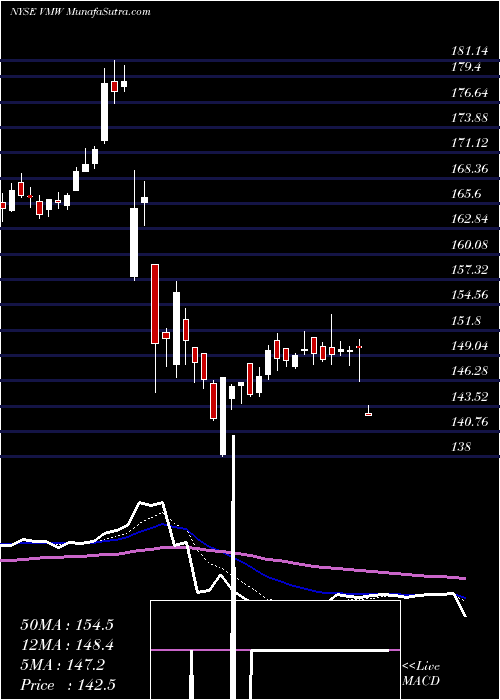This screenshot has width=500, height=700.
Task: Click the 146.28 price label
Action: [x=469, y=371]
